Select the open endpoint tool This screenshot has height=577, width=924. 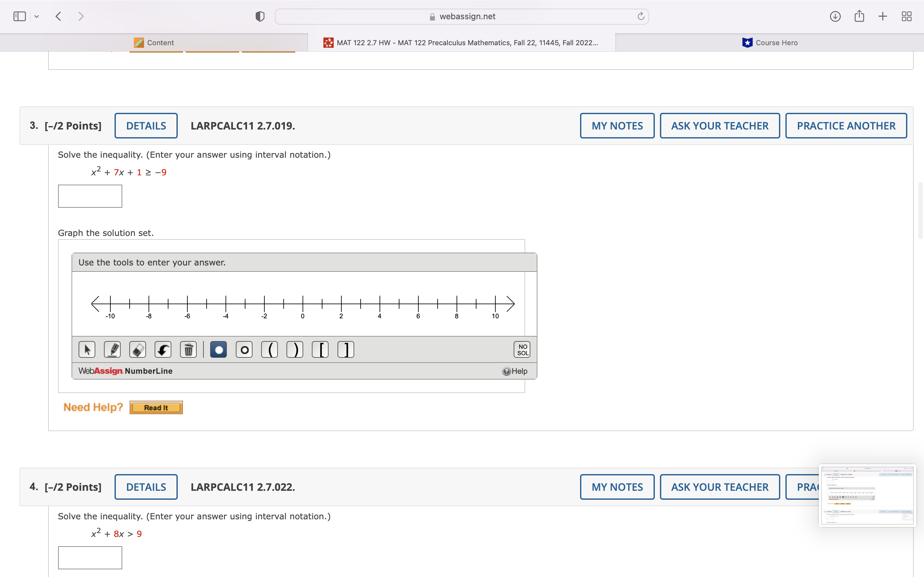[x=244, y=349]
